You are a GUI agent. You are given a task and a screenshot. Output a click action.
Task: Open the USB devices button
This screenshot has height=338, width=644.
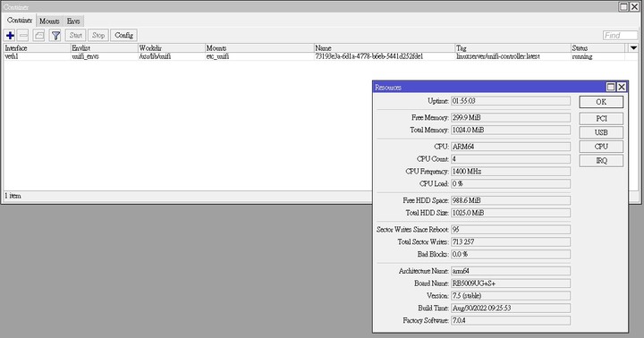tap(601, 132)
